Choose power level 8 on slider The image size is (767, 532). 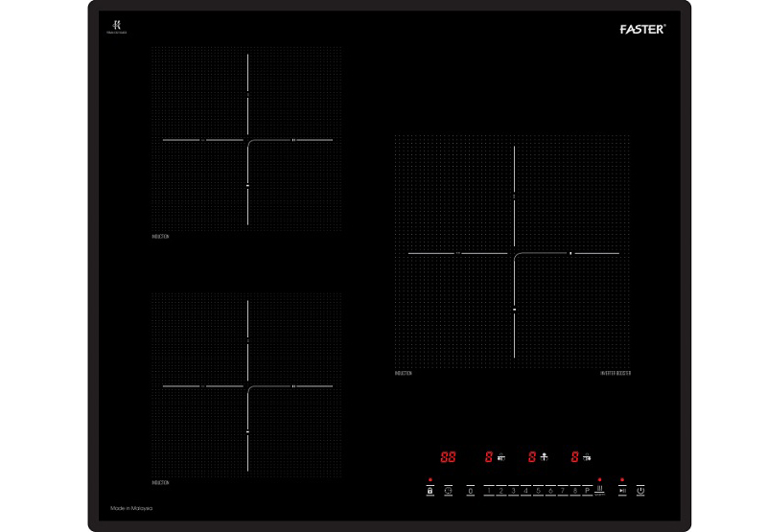[574, 491]
